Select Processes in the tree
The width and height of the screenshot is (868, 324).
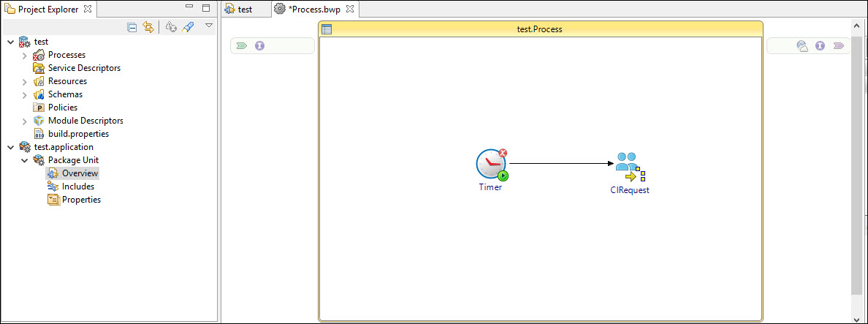pos(66,55)
